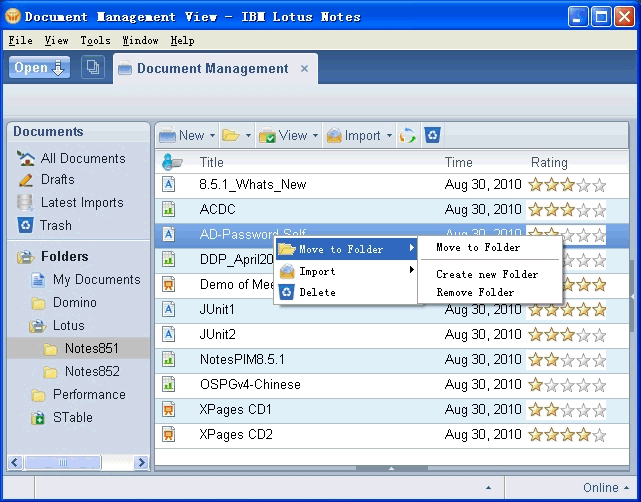The image size is (641, 502).
Task: Click the New document toolbar icon
Action: click(167, 135)
